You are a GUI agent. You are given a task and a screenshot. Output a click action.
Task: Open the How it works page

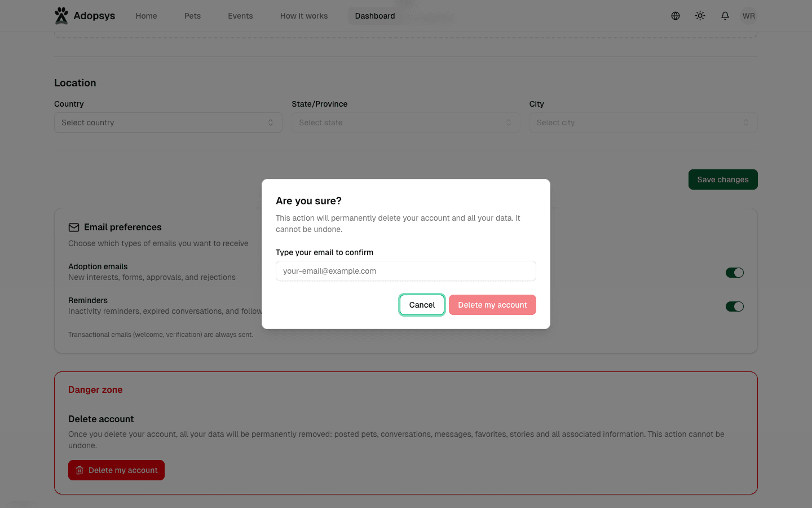(x=303, y=16)
